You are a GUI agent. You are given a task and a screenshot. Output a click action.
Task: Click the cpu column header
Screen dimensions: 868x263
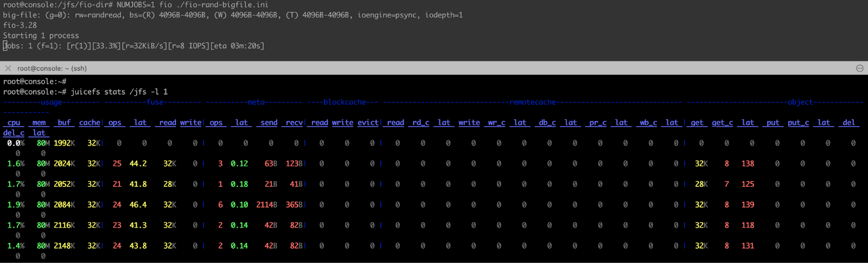(14, 123)
